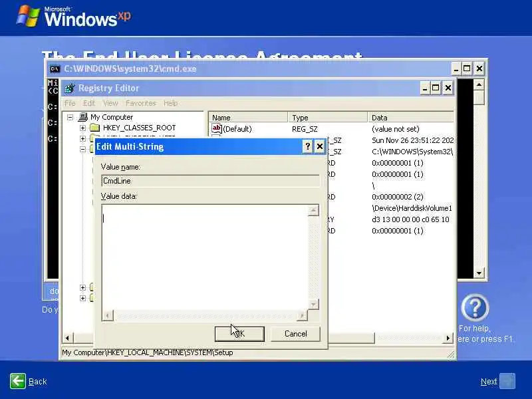The height and width of the screenshot is (399, 532).
Task: Click the My Computer icon in tree
Action: point(82,117)
